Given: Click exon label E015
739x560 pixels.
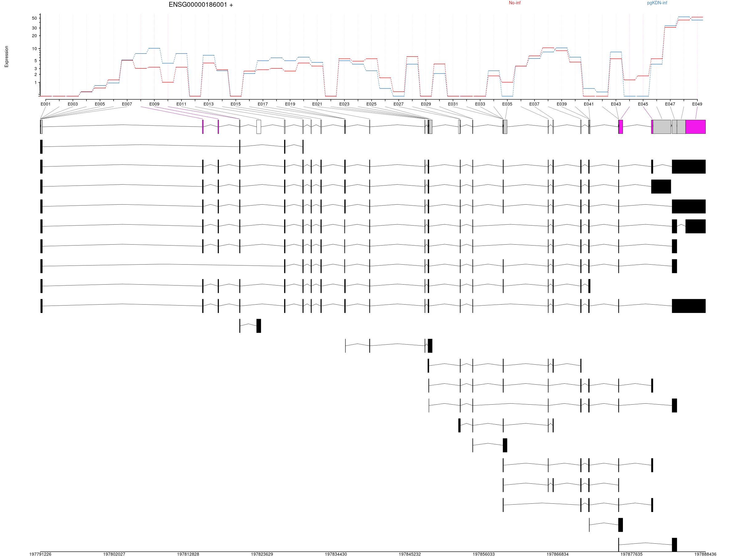Looking at the screenshot, I should point(236,104).
